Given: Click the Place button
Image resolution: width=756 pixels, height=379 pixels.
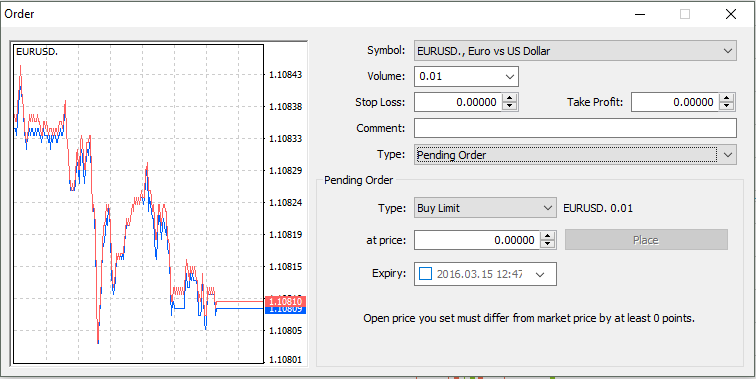Looking at the screenshot, I should click(x=646, y=240).
